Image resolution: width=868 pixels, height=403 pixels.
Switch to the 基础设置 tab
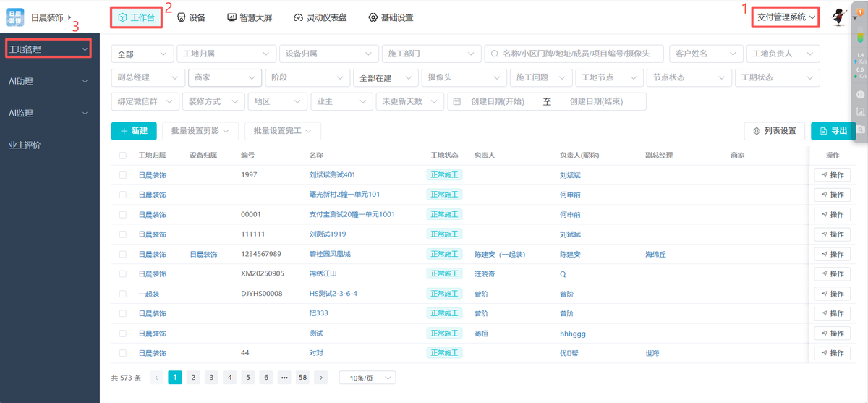pyautogui.click(x=391, y=17)
